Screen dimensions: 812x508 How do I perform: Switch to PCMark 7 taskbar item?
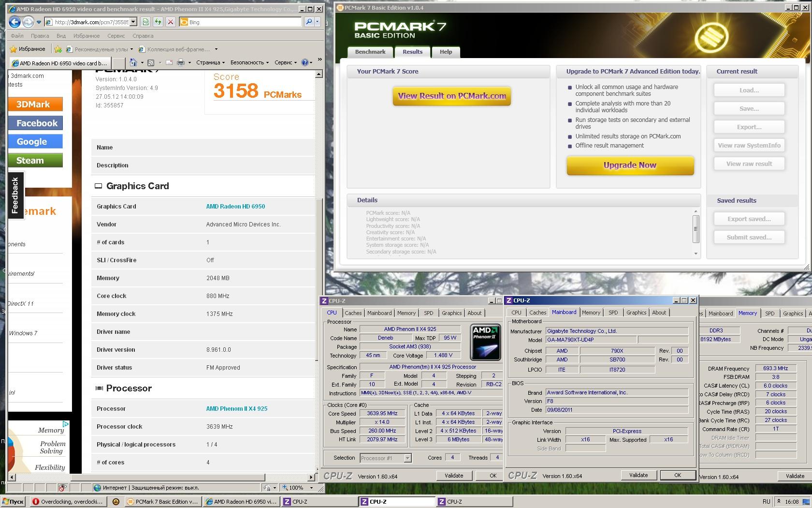click(x=162, y=502)
